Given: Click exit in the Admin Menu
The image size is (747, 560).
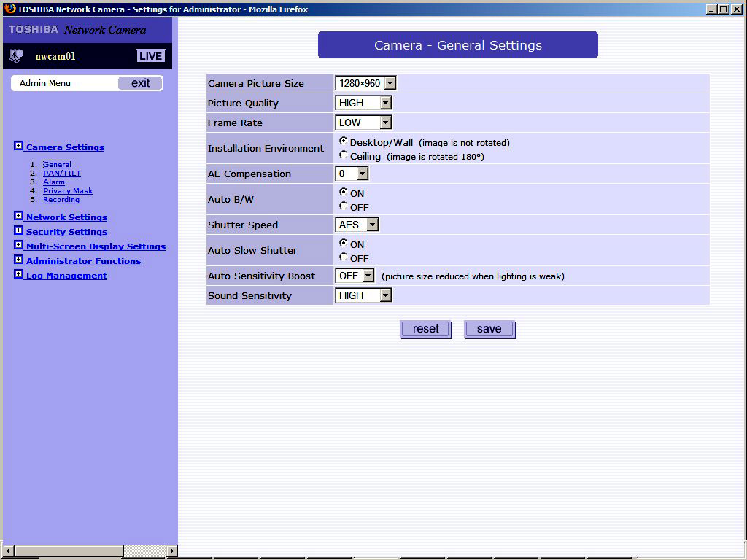Looking at the screenshot, I should coord(140,83).
